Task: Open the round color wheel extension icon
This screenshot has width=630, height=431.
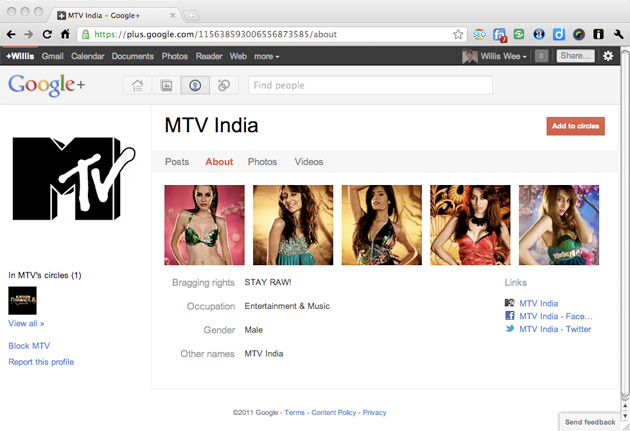Action: (x=579, y=35)
